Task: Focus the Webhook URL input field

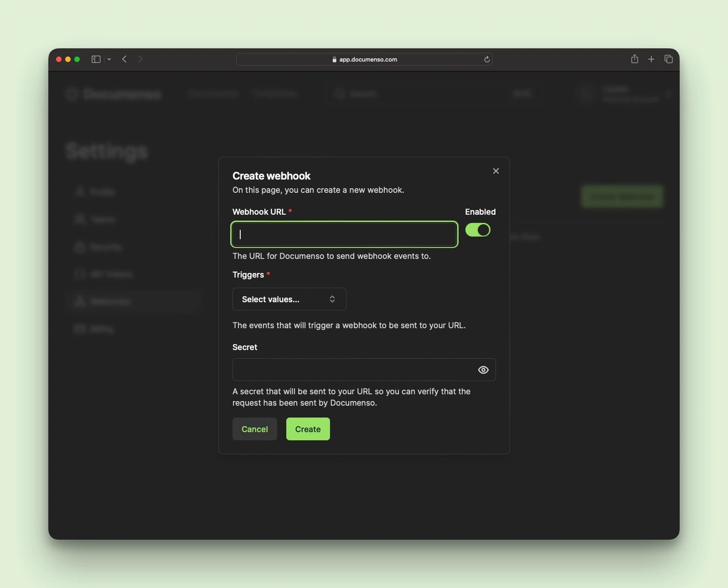Action: (344, 234)
